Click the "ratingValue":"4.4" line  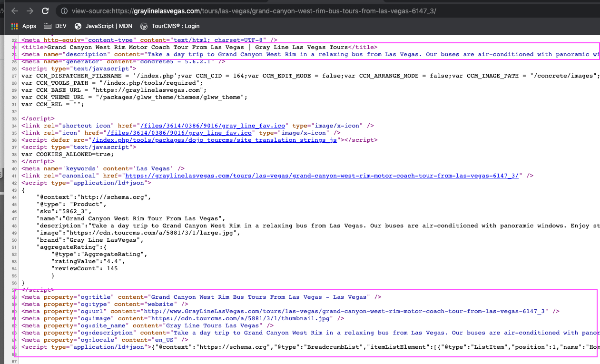[88, 261]
